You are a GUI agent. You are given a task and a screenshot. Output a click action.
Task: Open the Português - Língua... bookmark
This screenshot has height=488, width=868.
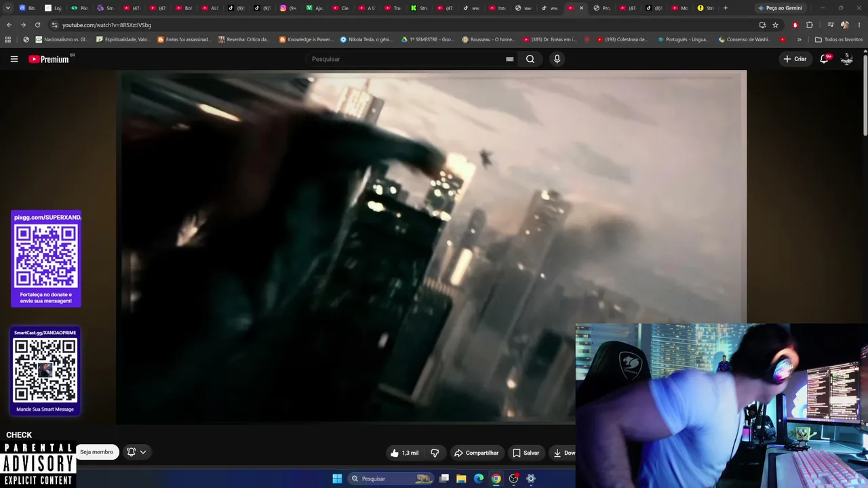[x=684, y=39]
